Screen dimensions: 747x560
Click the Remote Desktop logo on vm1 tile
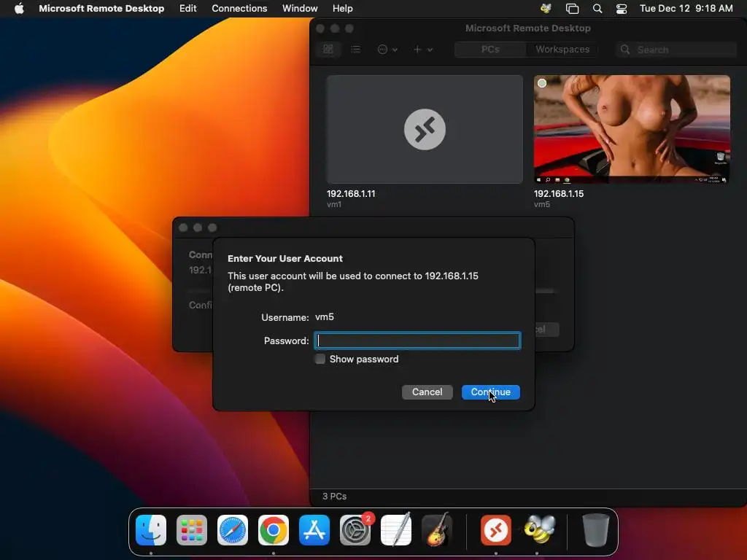coord(425,130)
